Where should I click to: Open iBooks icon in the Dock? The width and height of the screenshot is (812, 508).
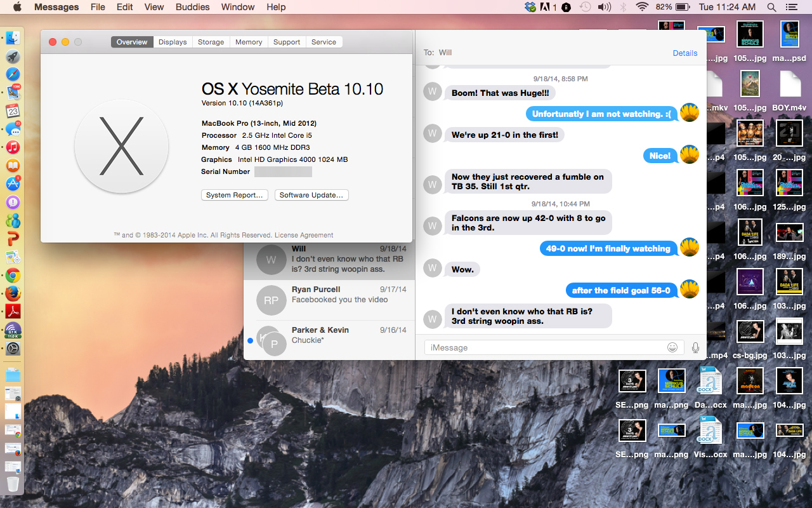(13, 166)
